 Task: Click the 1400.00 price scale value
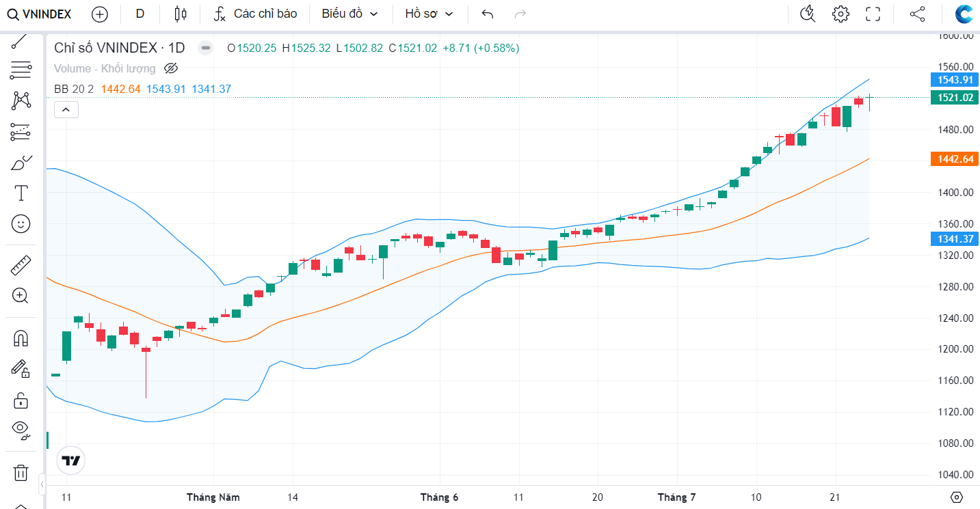[955, 193]
